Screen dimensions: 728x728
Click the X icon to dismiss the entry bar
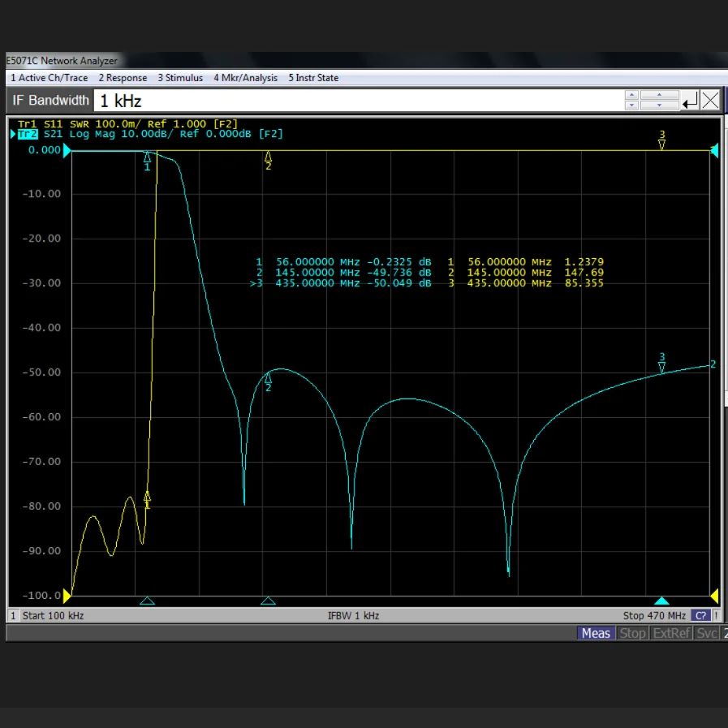710,101
